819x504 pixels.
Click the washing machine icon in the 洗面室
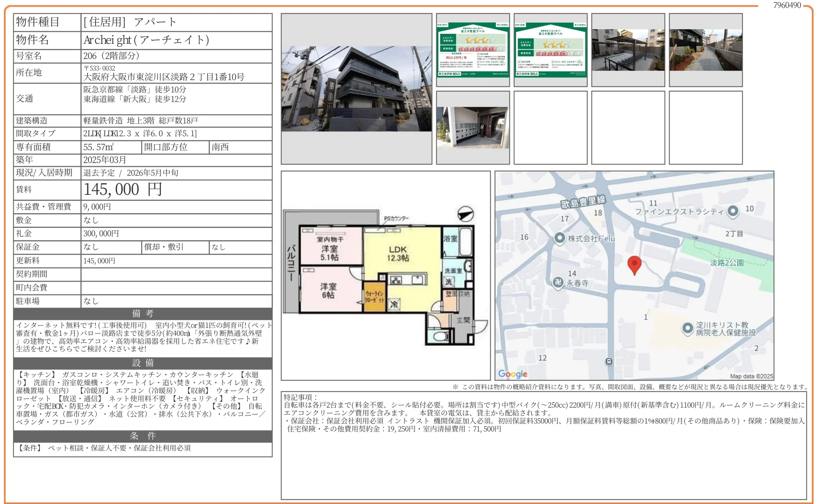(449, 281)
